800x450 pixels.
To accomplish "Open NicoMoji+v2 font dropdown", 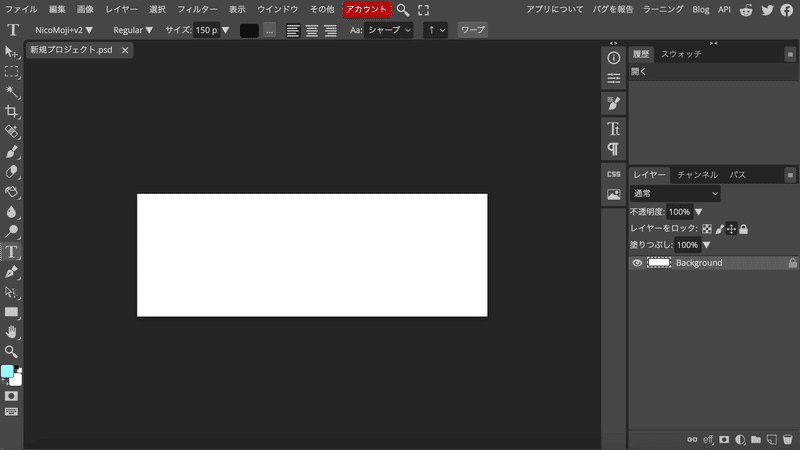I will 64,30.
